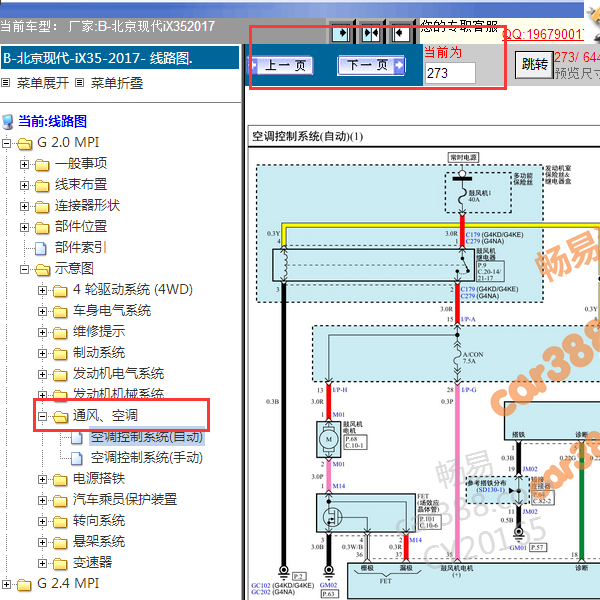The width and height of the screenshot is (600, 600).
Task: Go to next page with 下一页 button
Action: click(371, 65)
